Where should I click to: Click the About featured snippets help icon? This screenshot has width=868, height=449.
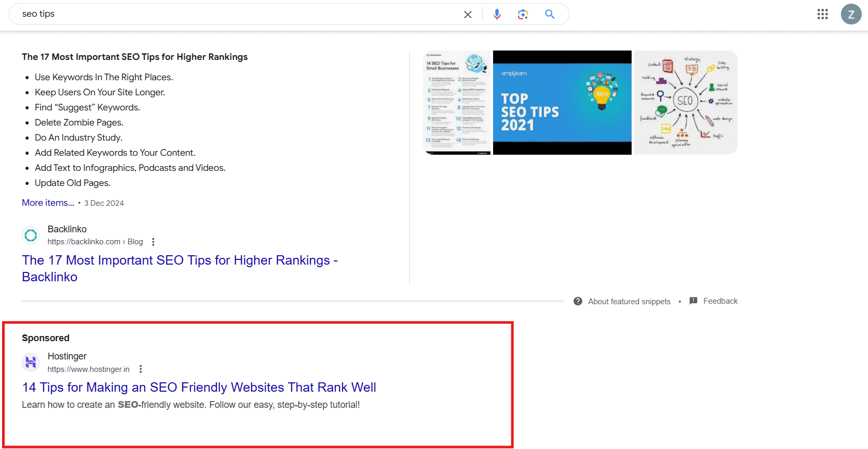(x=578, y=302)
